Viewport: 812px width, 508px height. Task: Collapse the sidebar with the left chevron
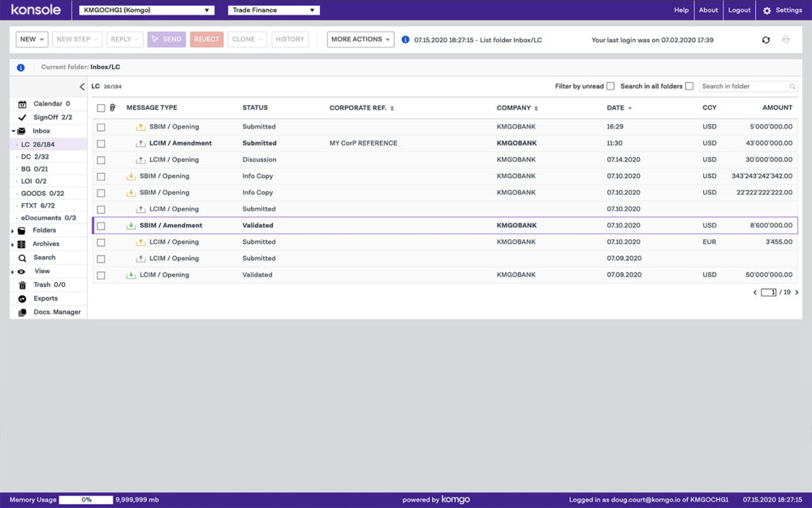pyautogui.click(x=82, y=87)
